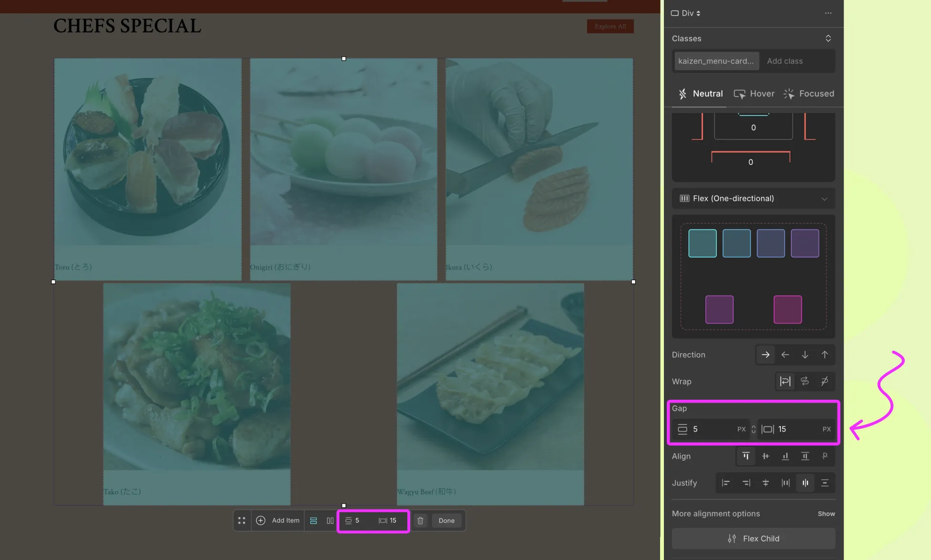The image size is (931, 560).
Task: Click the CHEFS SPECIAL heading
Action: (127, 26)
